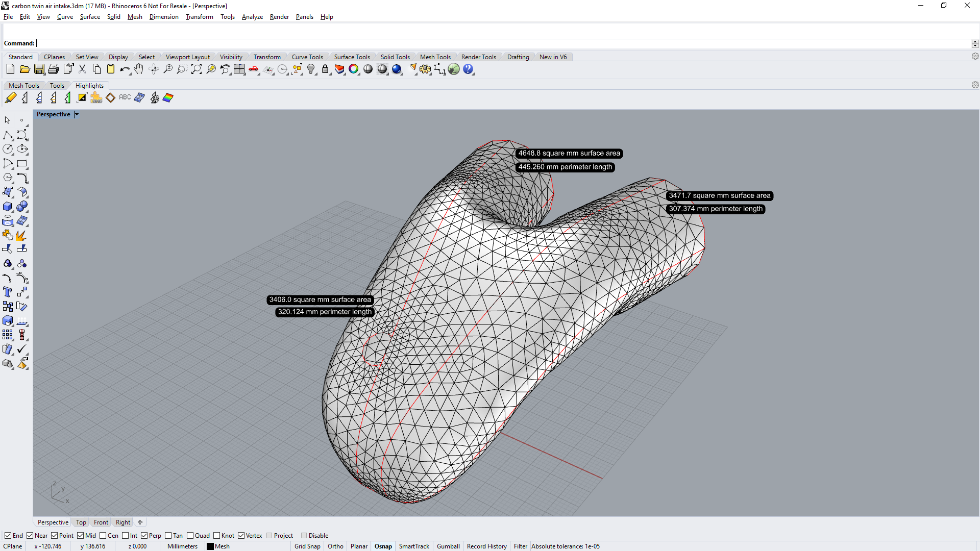The width and height of the screenshot is (980, 551).
Task: Click the Undo arrow icon
Action: [125, 69]
